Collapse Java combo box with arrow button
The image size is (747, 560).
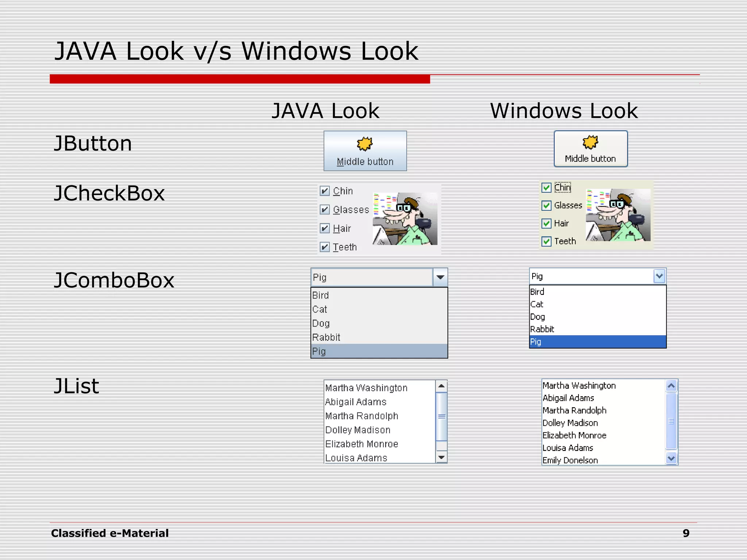[x=440, y=277]
